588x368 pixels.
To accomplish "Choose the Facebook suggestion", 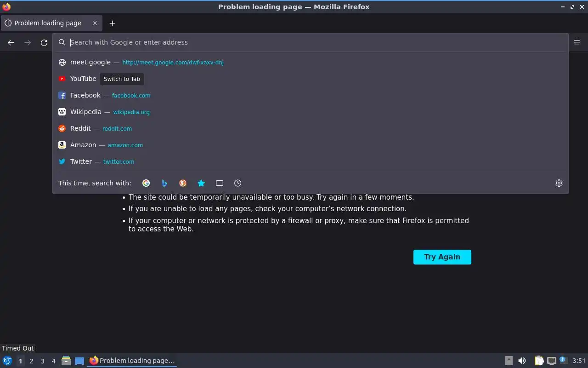I will [x=311, y=95].
